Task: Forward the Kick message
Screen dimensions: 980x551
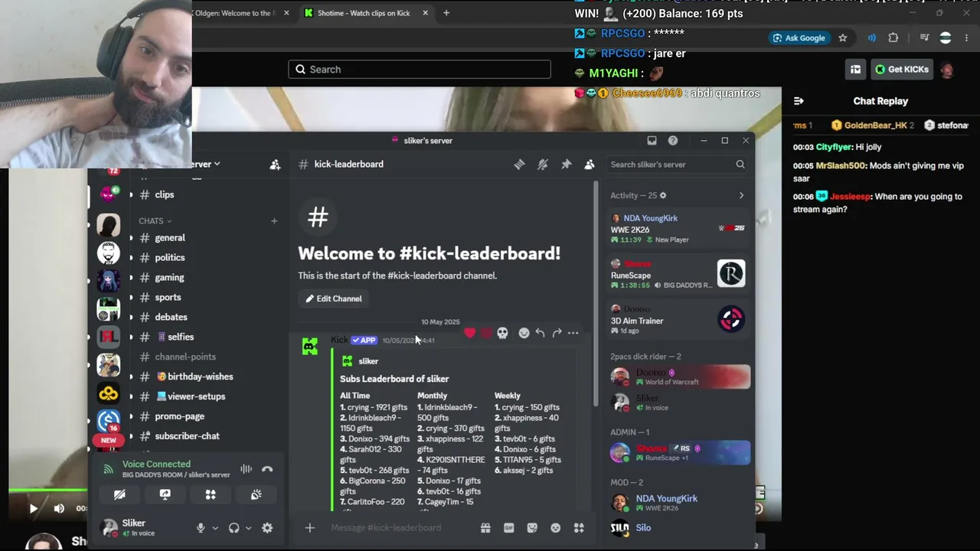Action: [557, 333]
